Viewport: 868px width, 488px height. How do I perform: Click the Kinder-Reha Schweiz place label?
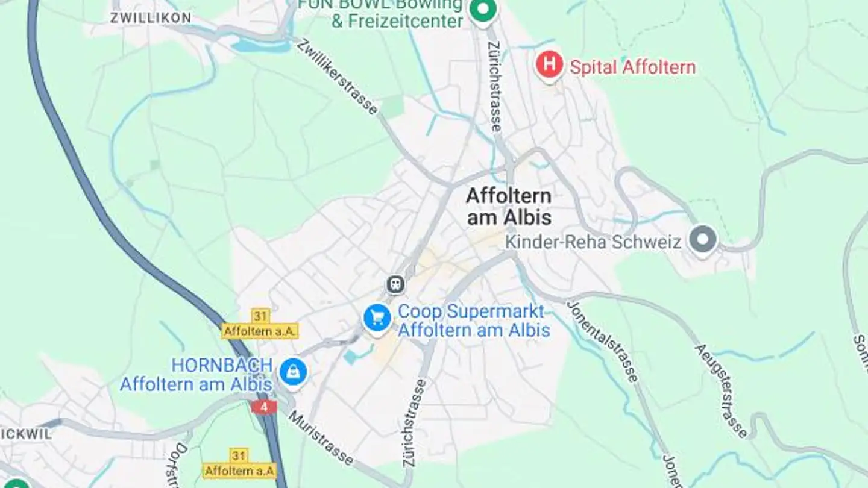click(x=593, y=242)
